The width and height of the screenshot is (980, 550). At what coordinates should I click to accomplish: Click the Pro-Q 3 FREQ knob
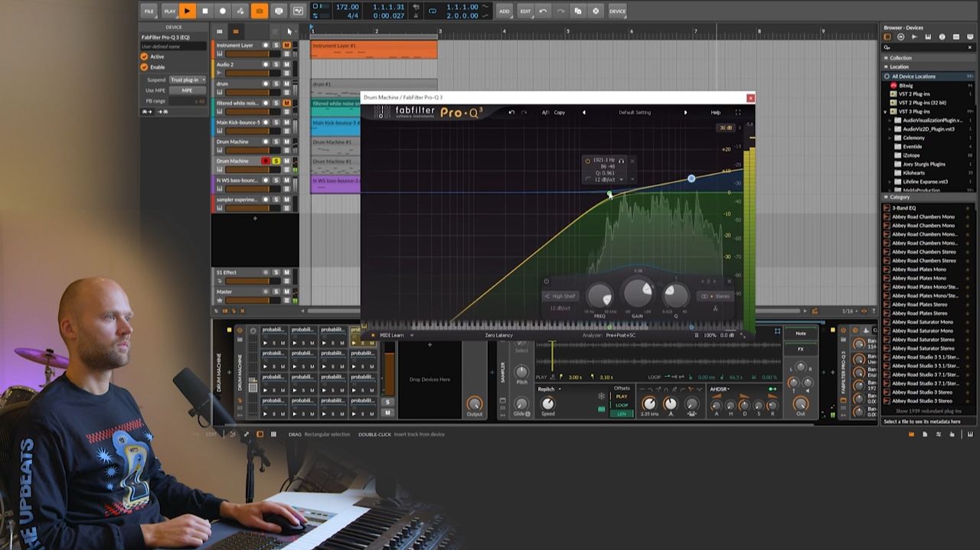600,296
